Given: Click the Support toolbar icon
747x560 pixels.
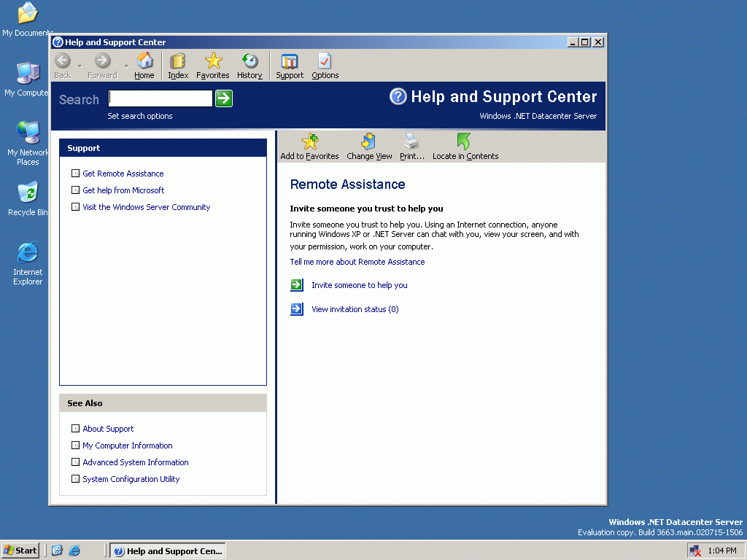Looking at the screenshot, I should (290, 62).
